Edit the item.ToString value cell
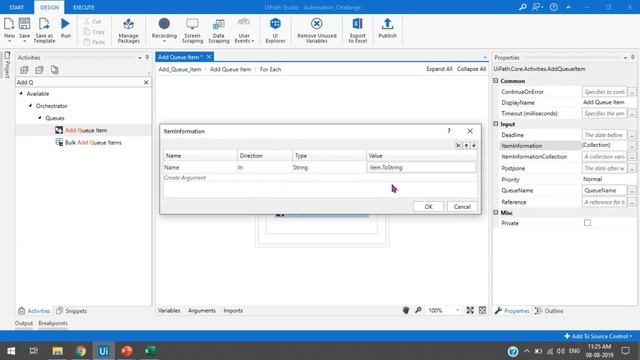640x360 pixels. pos(421,167)
